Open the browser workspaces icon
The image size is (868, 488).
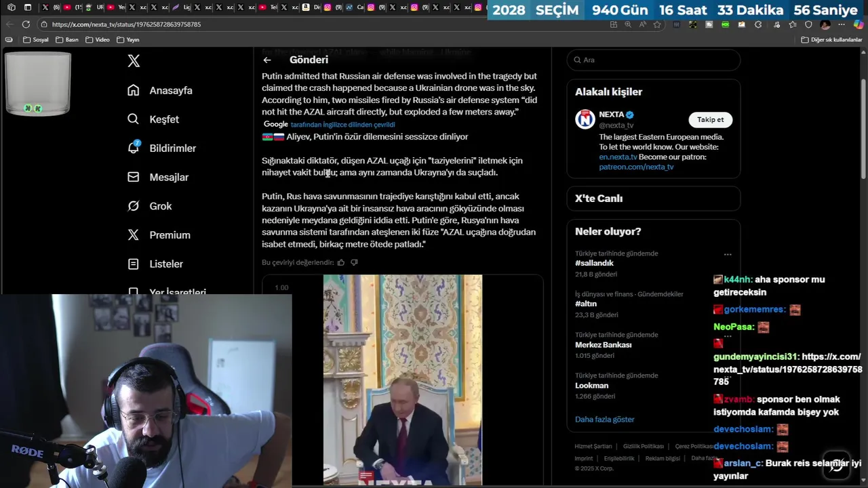point(12,7)
